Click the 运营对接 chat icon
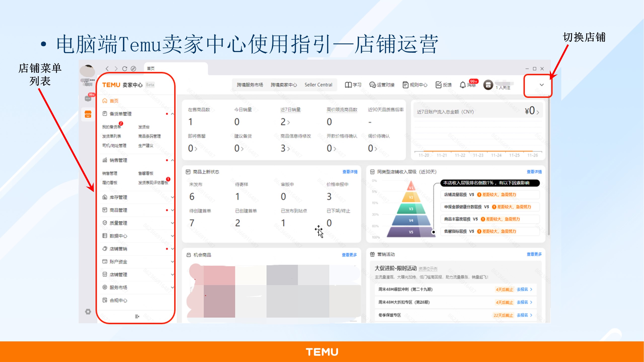This screenshot has width=644, height=362. (372, 84)
